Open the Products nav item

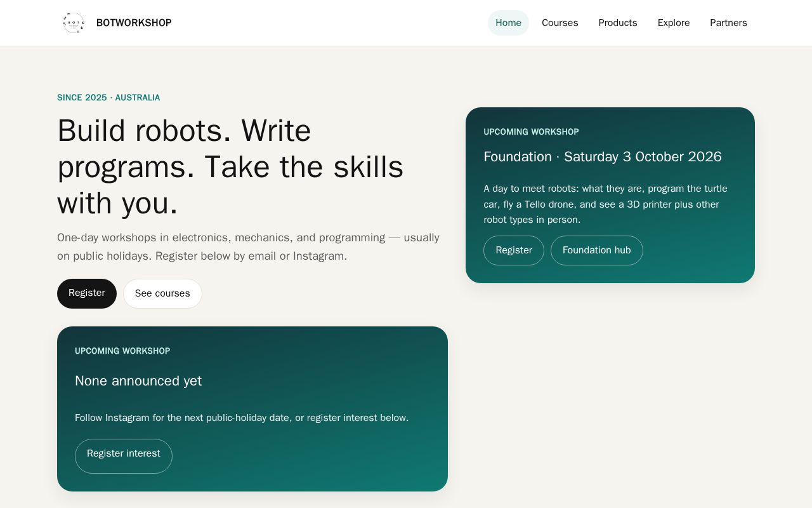[618, 23]
